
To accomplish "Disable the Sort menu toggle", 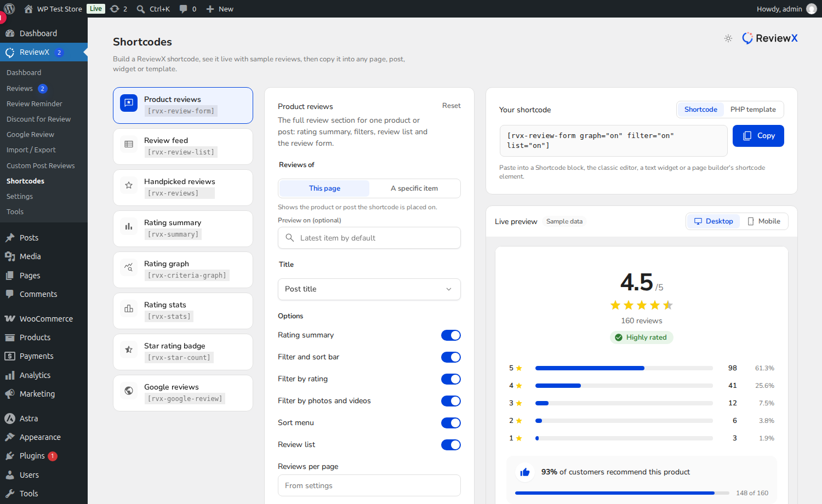I will coord(451,423).
